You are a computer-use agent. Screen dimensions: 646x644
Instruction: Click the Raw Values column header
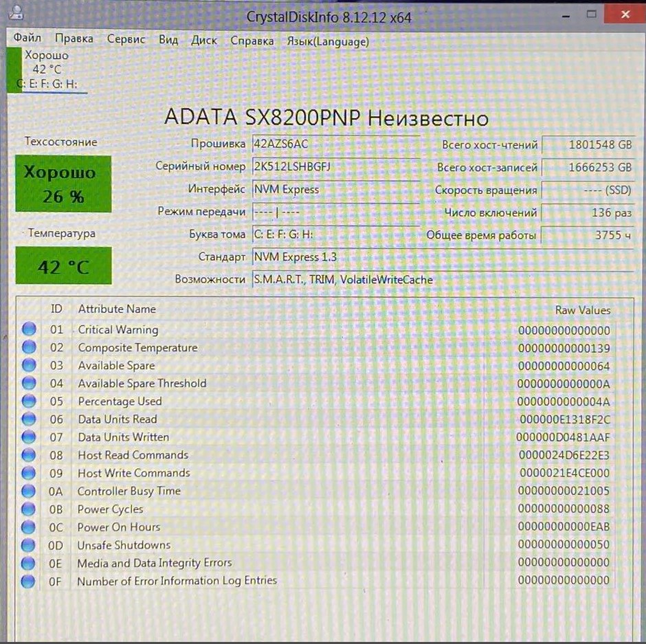[x=583, y=310]
